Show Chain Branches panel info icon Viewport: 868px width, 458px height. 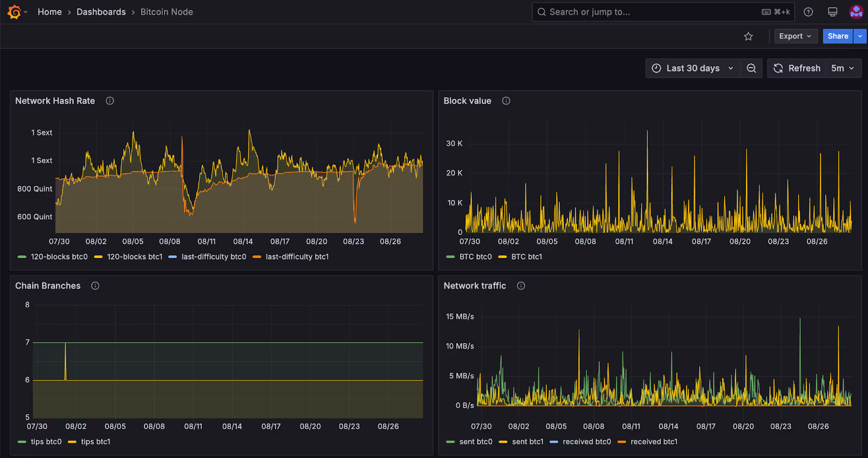(95, 286)
